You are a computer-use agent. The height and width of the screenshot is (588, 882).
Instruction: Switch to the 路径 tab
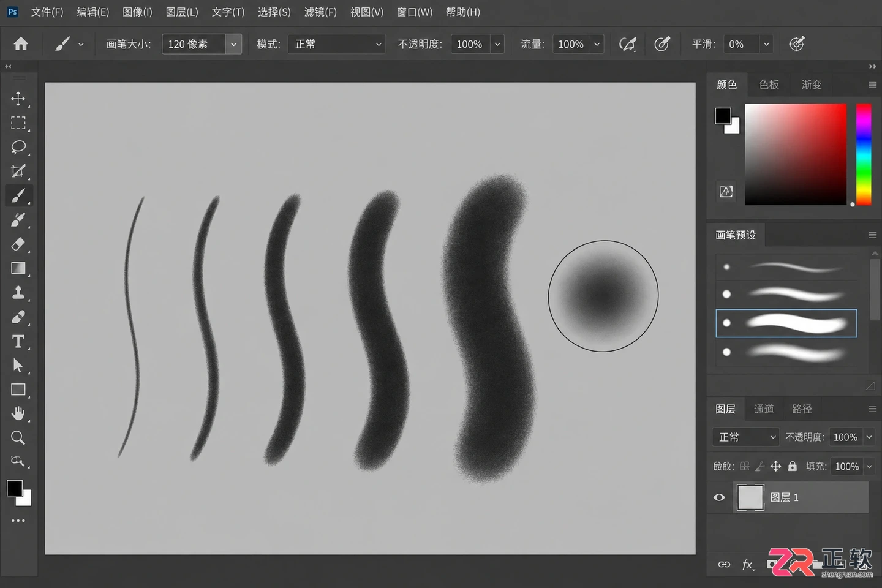[802, 409]
